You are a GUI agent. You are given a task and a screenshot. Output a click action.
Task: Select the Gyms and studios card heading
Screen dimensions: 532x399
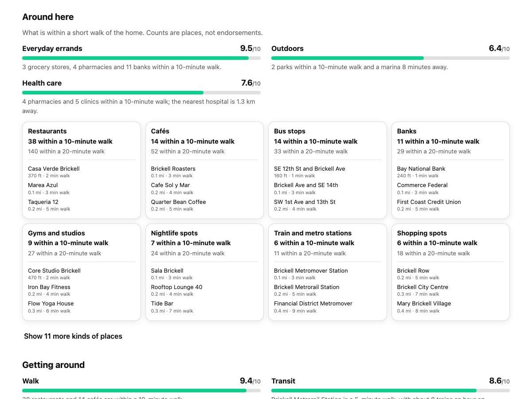pyautogui.click(x=56, y=233)
